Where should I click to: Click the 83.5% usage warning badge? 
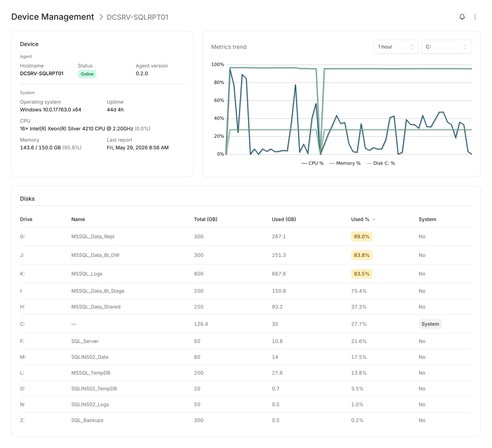(x=362, y=274)
